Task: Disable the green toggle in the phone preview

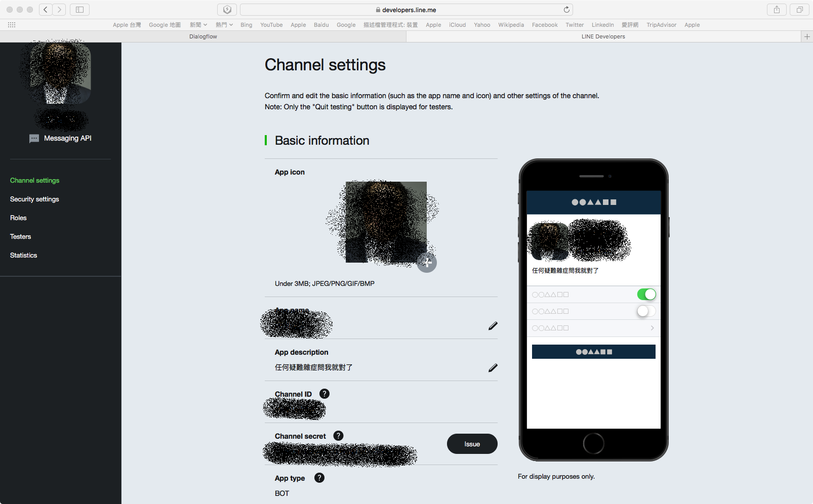Action: coord(646,294)
